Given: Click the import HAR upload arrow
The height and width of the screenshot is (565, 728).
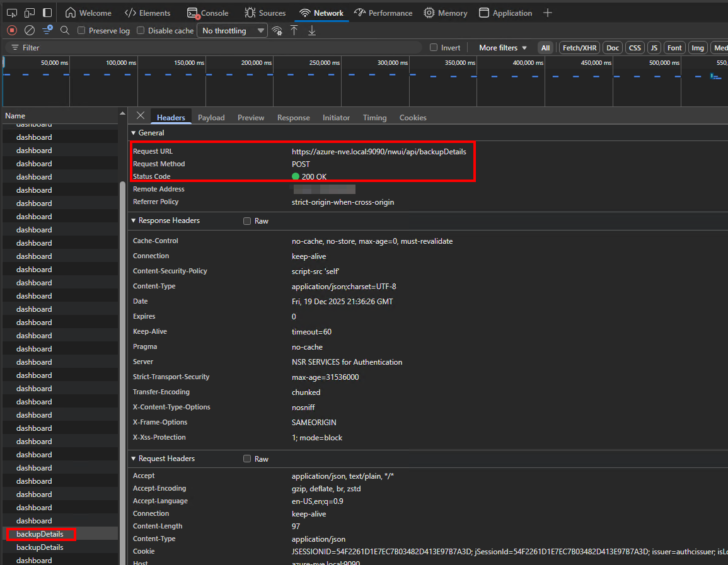Looking at the screenshot, I should tap(294, 30).
